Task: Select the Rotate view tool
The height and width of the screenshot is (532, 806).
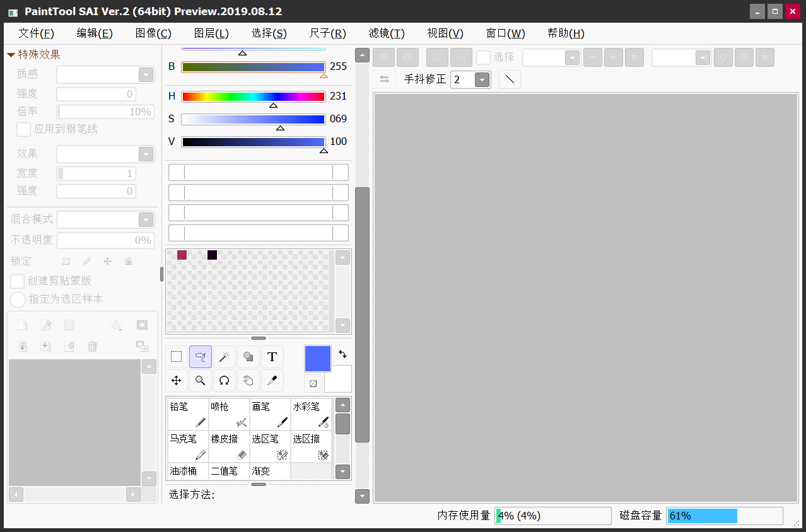Action: tap(225, 381)
